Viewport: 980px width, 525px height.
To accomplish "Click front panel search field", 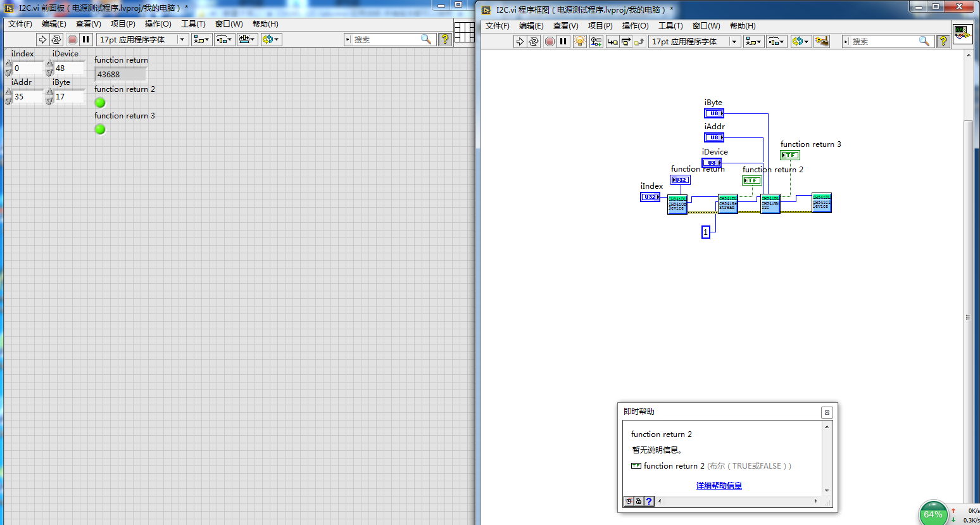I will click(386, 39).
